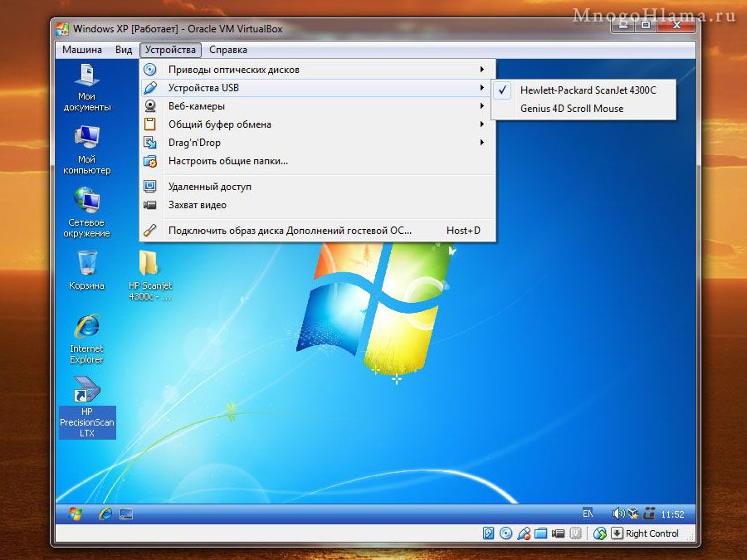Expand the Устройства USB submenu arrow
747x560 pixels.
pos(482,88)
